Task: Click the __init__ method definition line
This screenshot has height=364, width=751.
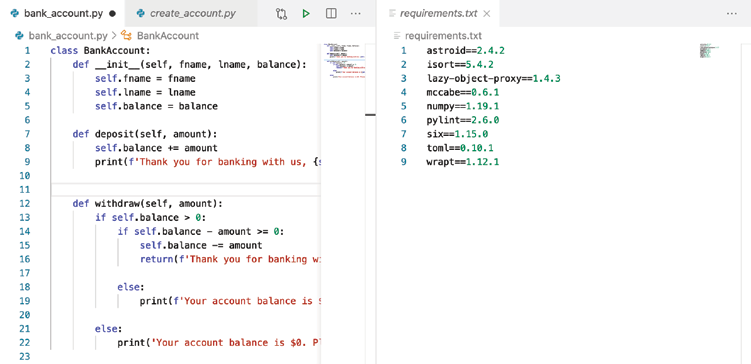Action: [189, 65]
